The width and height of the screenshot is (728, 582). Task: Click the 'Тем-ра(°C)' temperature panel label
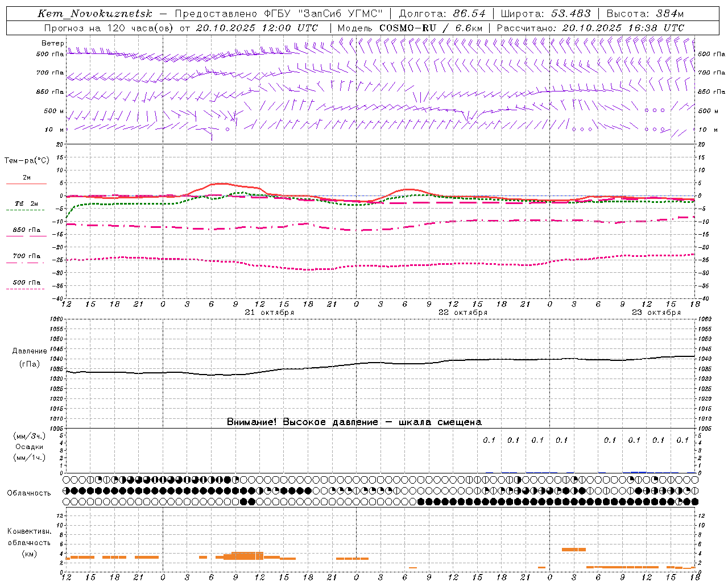(x=27, y=161)
